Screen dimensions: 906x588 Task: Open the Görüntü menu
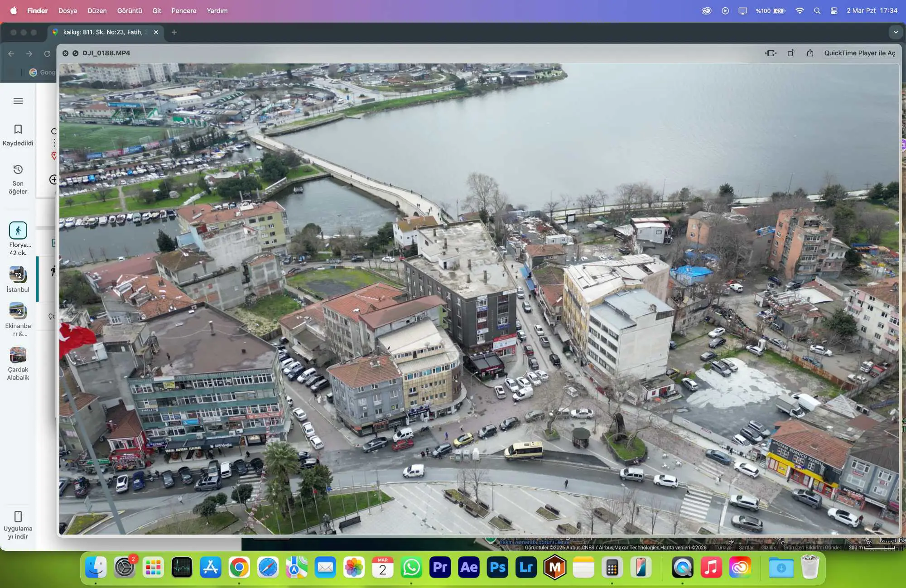(130, 10)
